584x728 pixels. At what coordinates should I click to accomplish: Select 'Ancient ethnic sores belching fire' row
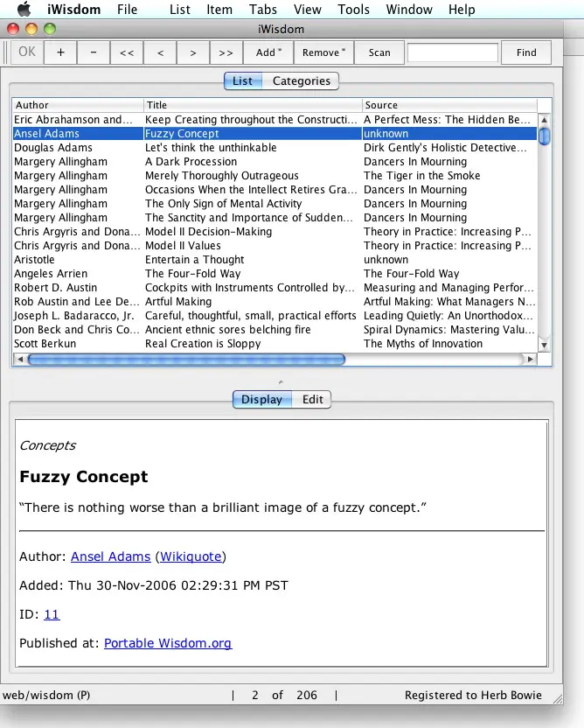pos(275,330)
